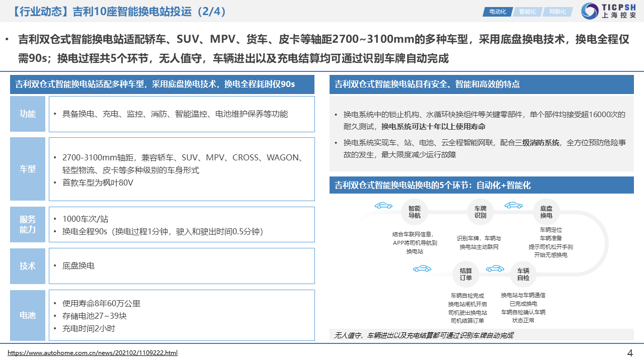Viewport: 644px width, 362px height.
Task: Click the 车辆自检 step circle
Action: pyautogui.click(x=523, y=274)
